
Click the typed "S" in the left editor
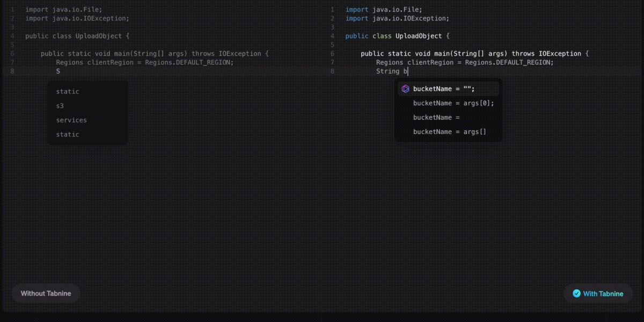(x=58, y=71)
